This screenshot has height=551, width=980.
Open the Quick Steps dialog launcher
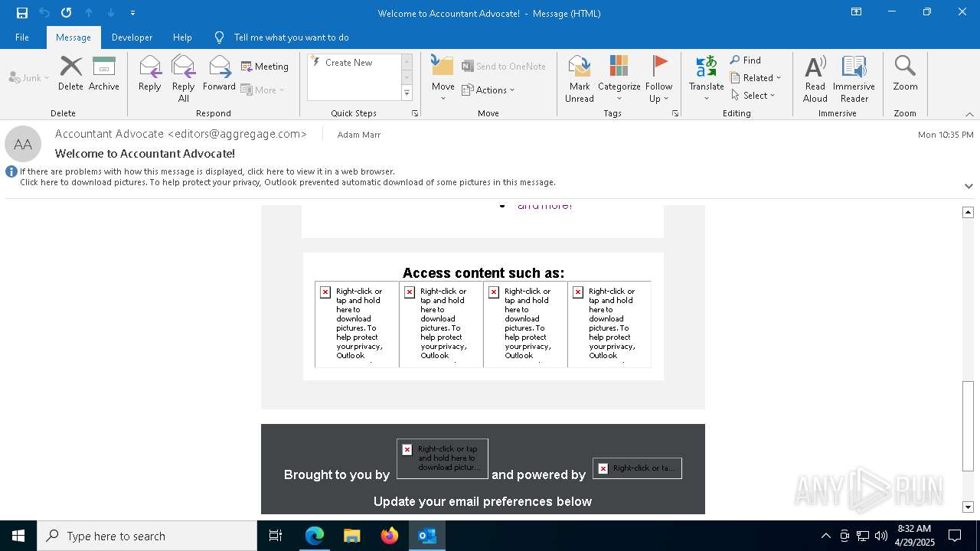click(x=415, y=113)
